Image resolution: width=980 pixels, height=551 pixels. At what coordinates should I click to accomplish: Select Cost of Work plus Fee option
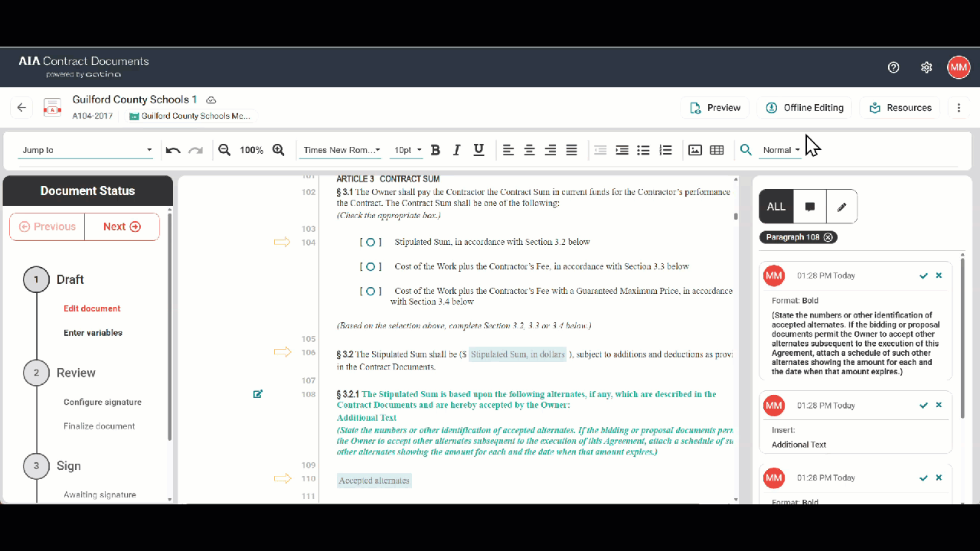371,267
